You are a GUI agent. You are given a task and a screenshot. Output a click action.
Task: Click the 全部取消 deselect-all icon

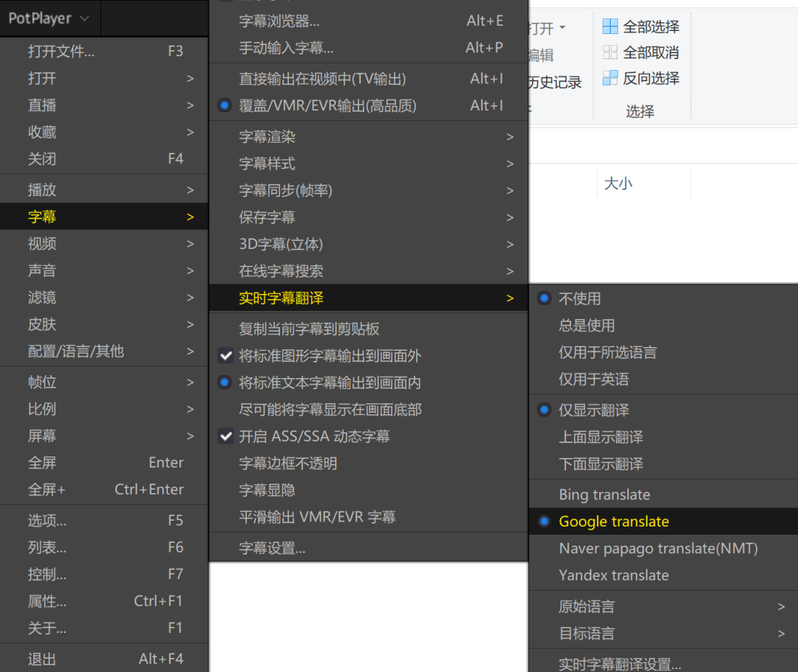[x=610, y=52]
